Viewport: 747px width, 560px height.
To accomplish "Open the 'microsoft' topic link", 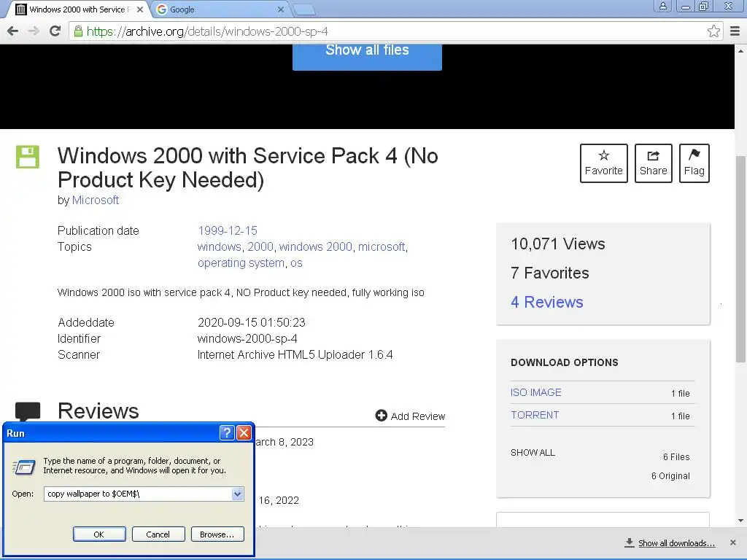I will click(x=382, y=246).
